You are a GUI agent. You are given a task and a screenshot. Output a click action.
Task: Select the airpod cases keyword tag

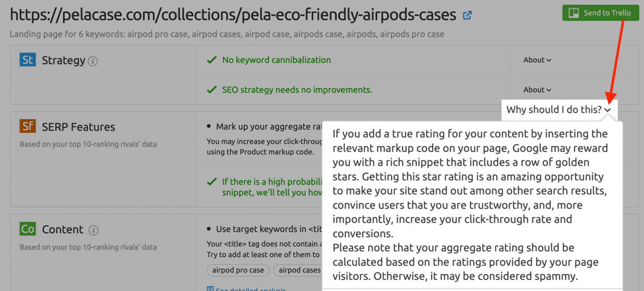coord(298,270)
